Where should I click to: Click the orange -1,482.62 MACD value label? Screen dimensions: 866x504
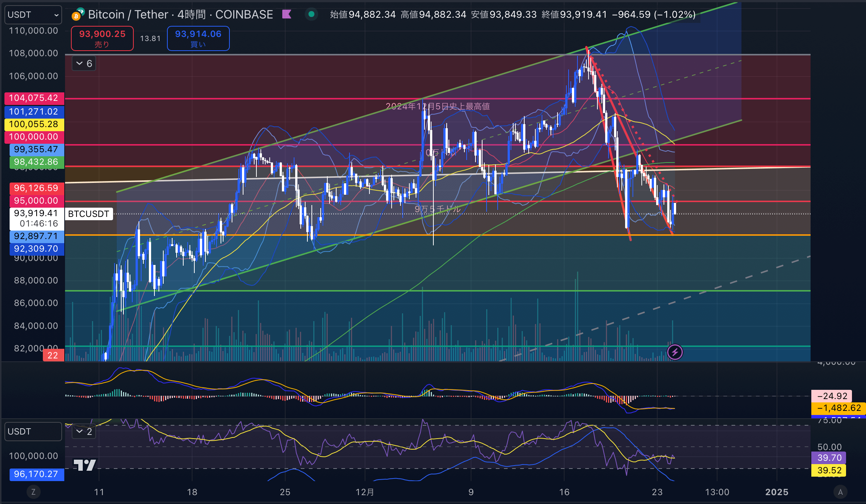pos(838,408)
